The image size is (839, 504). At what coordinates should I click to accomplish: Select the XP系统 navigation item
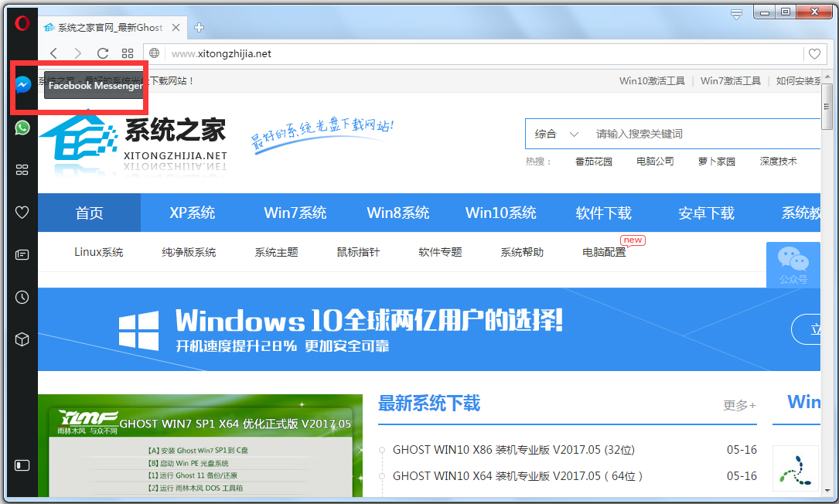click(192, 213)
